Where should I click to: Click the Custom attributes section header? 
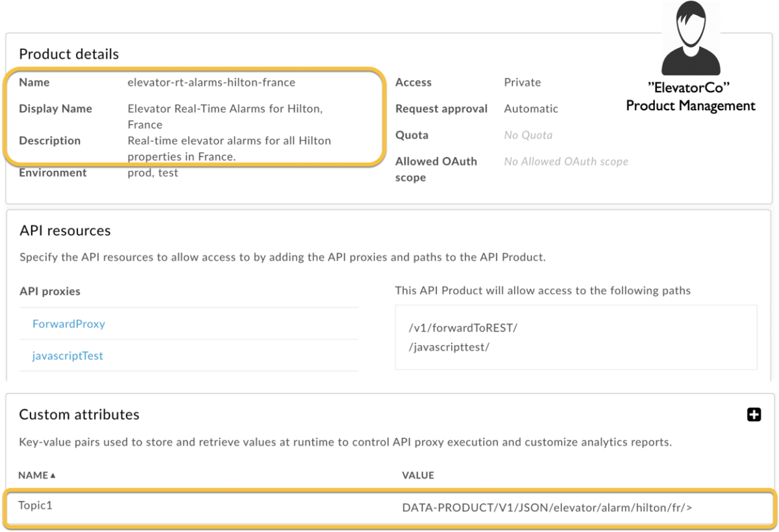click(78, 415)
